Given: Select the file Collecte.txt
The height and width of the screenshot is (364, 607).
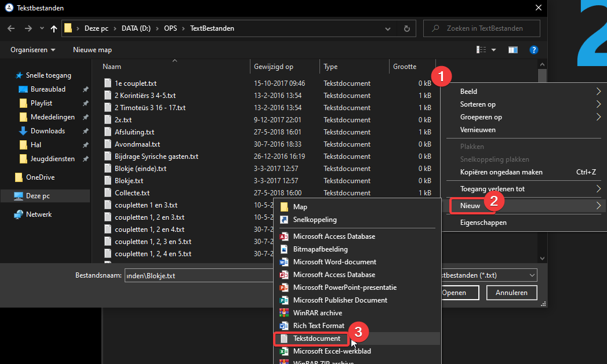Looking at the screenshot, I should point(132,192).
